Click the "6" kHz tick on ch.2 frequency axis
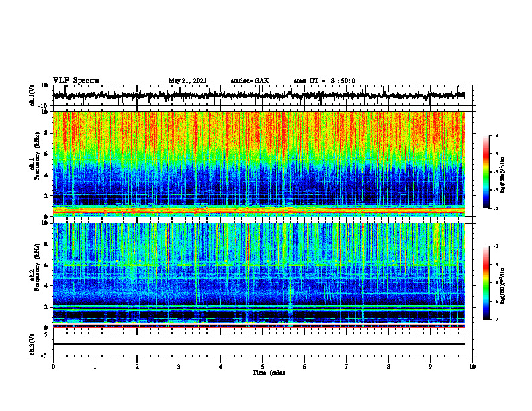The image size is (532, 411). point(47,265)
